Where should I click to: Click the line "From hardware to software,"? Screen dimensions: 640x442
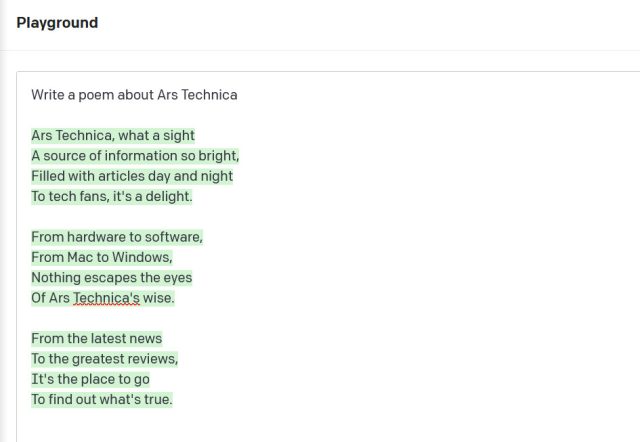click(x=117, y=237)
